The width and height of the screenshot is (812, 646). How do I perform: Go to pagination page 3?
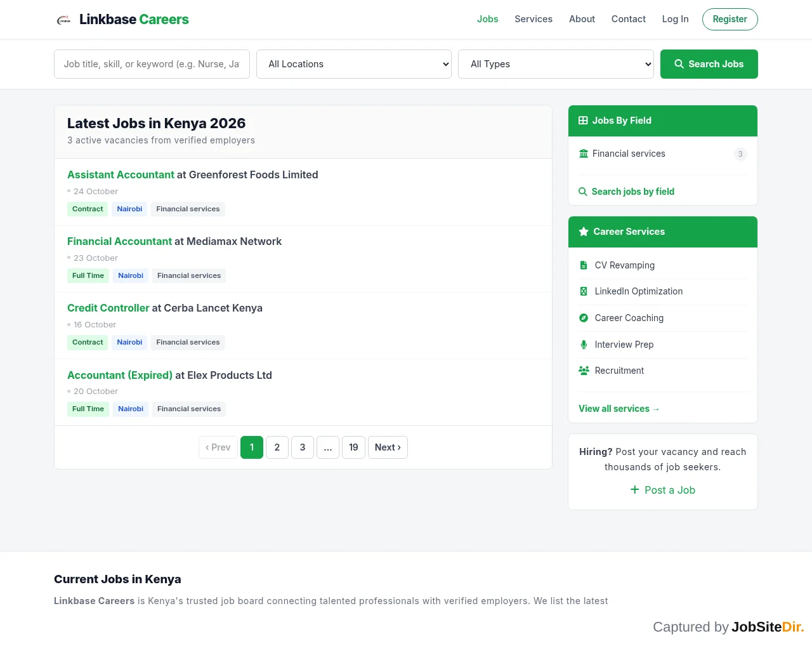click(x=303, y=447)
